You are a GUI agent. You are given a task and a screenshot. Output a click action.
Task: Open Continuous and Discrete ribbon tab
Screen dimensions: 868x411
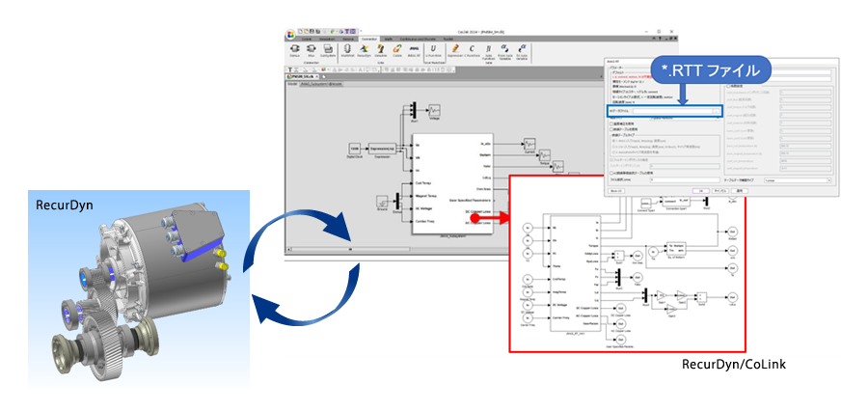418,40
